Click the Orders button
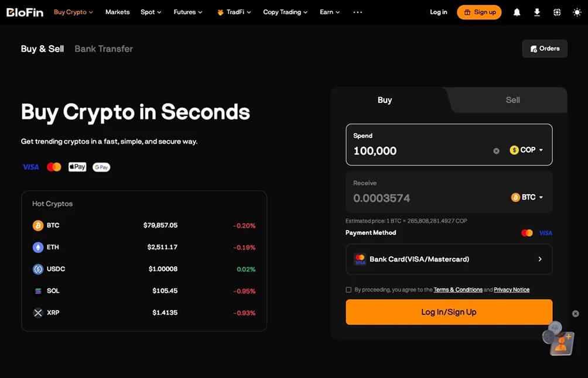588x378 pixels. [545, 49]
